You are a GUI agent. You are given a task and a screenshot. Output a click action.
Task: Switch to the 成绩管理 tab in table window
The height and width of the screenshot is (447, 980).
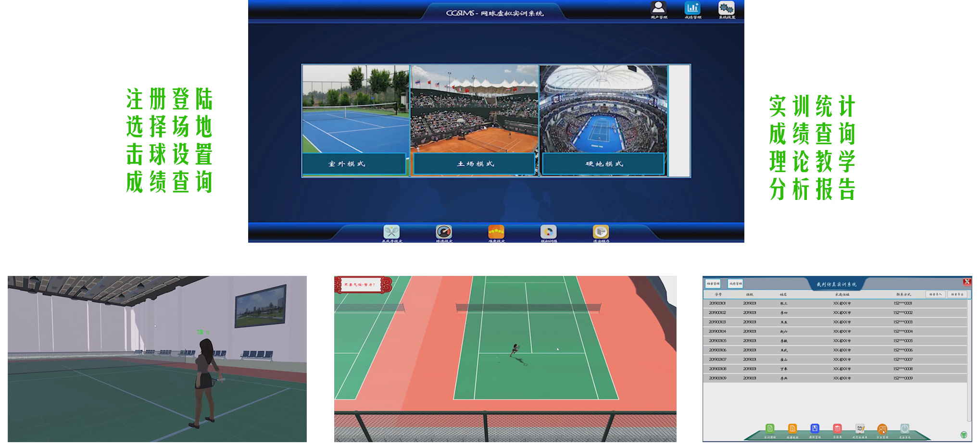click(x=735, y=284)
